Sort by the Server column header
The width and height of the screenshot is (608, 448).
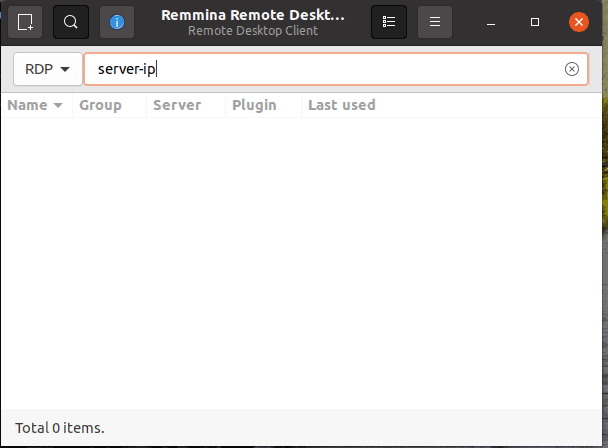coord(186,105)
